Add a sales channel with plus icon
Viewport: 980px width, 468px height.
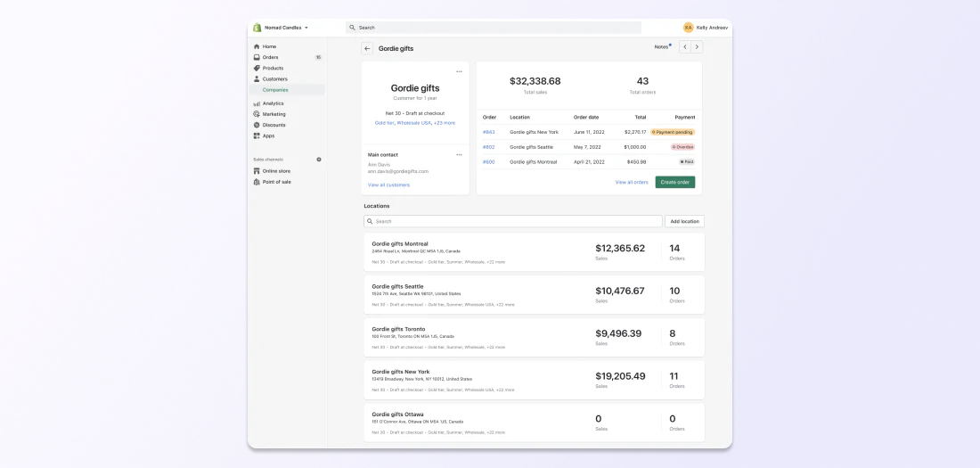tap(319, 160)
